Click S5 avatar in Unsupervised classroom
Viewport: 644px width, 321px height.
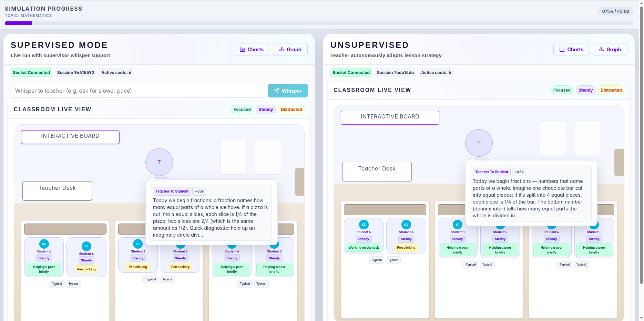364,225
